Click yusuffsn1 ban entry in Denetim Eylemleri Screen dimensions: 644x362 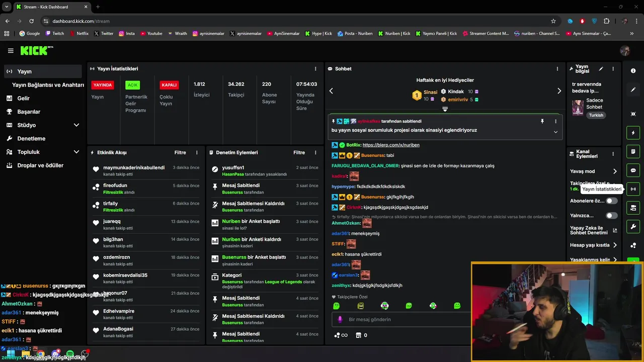(265, 170)
